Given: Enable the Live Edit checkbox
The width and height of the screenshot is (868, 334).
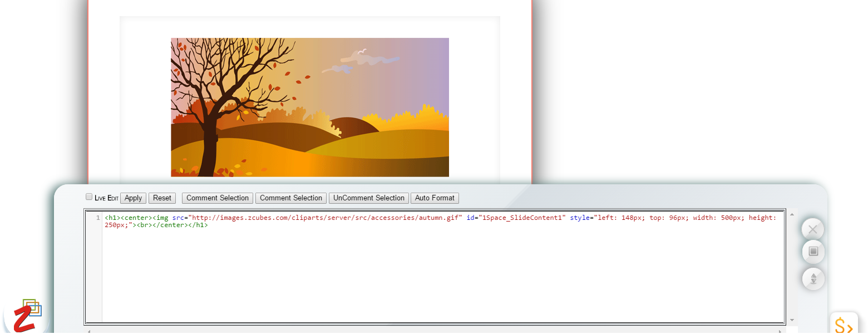Looking at the screenshot, I should point(89,197).
